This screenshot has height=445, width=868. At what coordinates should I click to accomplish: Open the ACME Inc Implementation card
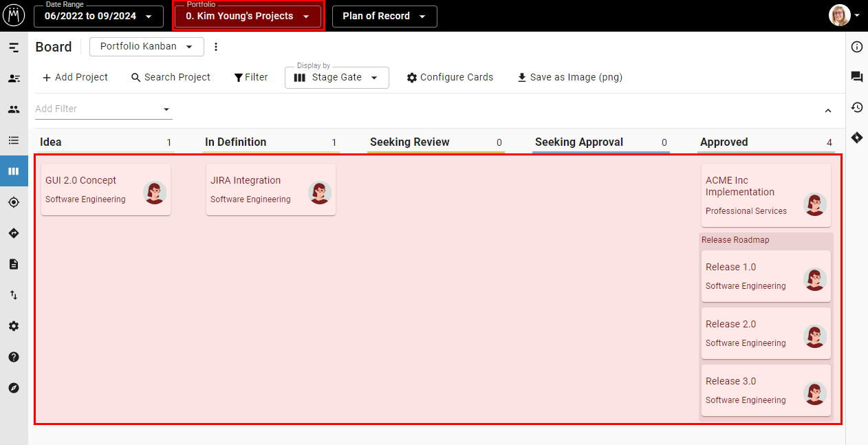coord(766,195)
